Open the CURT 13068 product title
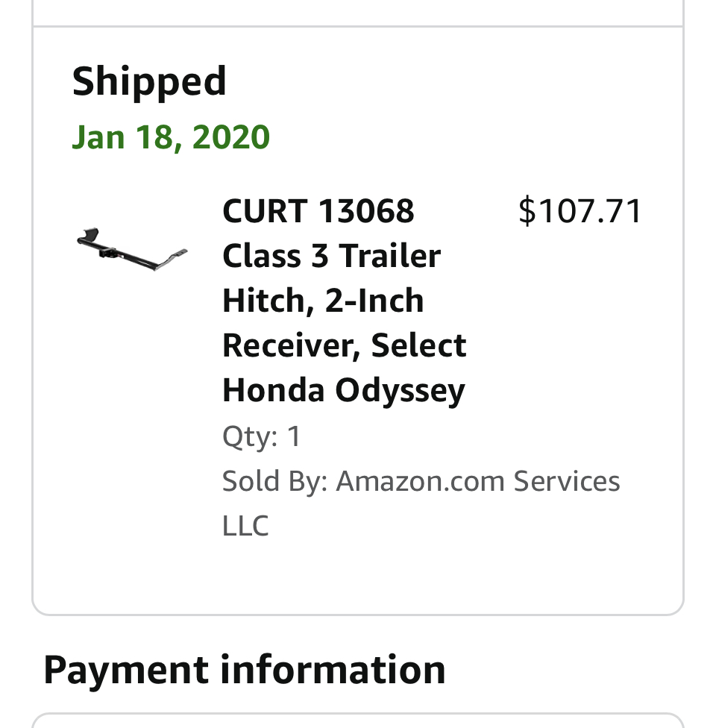Image resolution: width=716 pixels, height=728 pixels. tap(318, 212)
